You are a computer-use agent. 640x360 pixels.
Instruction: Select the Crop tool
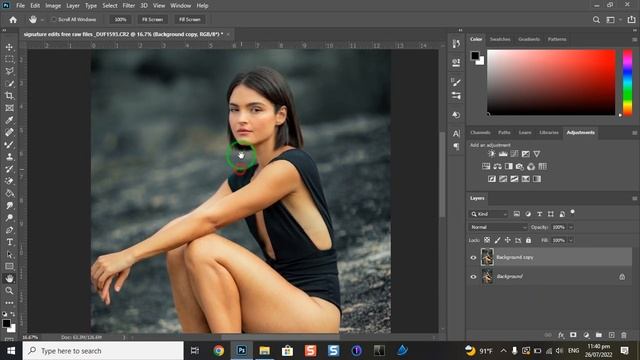point(9,96)
